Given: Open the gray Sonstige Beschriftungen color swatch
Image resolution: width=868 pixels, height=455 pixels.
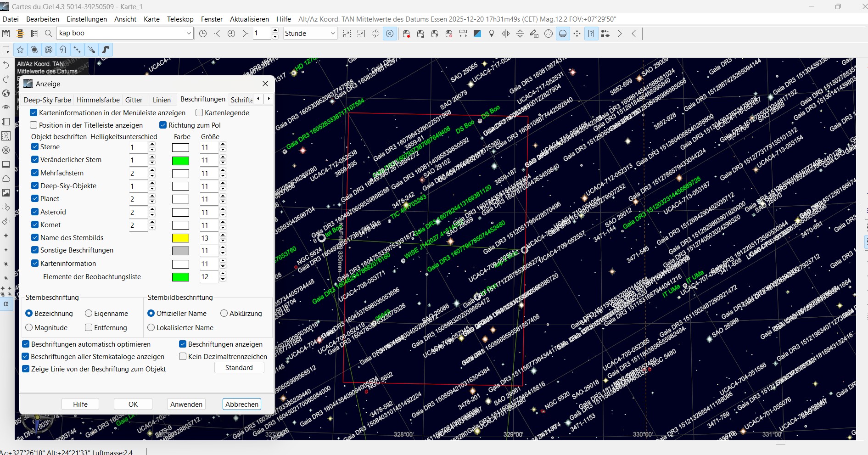Looking at the screenshot, I should [x=180, y=251].
